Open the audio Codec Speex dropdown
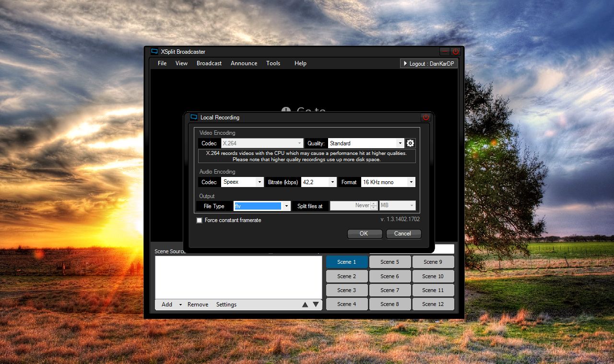Image resolution: width=614 pixels, height=364 pixels. pyautogui.click(x=242, y=182)
